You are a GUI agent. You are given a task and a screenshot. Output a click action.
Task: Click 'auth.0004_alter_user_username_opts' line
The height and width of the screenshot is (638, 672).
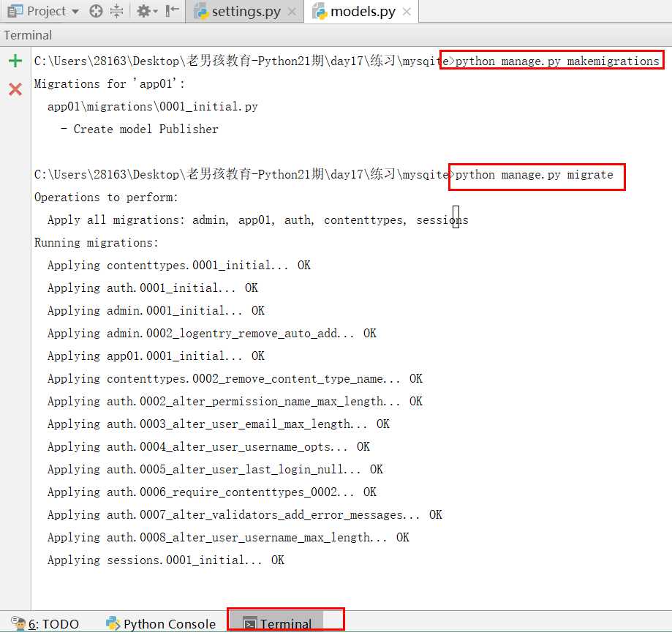(208, 447)
